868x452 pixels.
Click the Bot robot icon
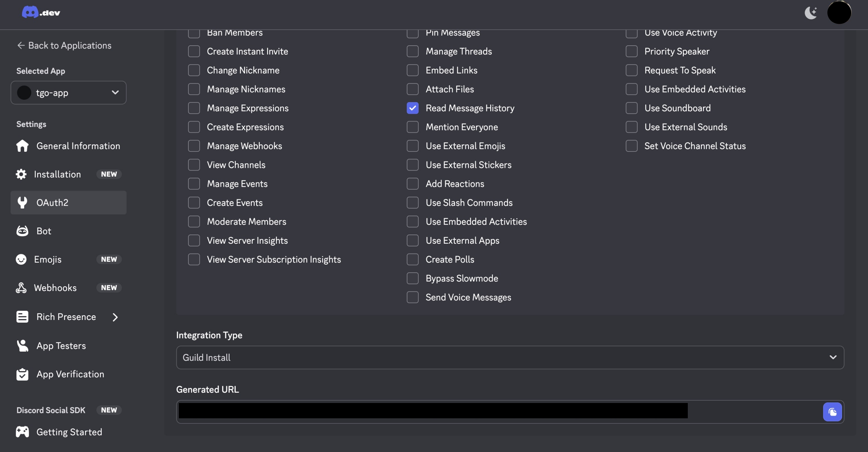[22, 231]
